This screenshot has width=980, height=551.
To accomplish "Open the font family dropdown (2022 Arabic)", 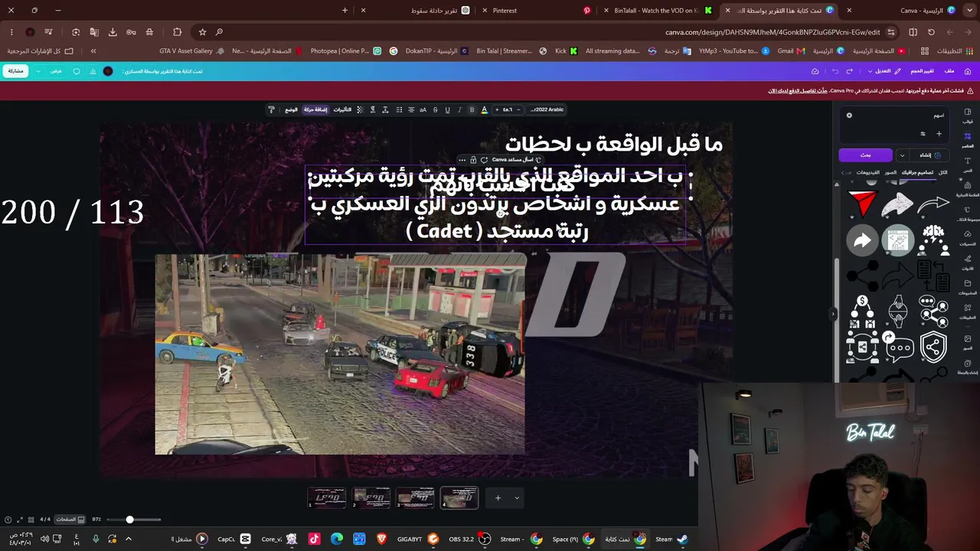I will 547,109.
